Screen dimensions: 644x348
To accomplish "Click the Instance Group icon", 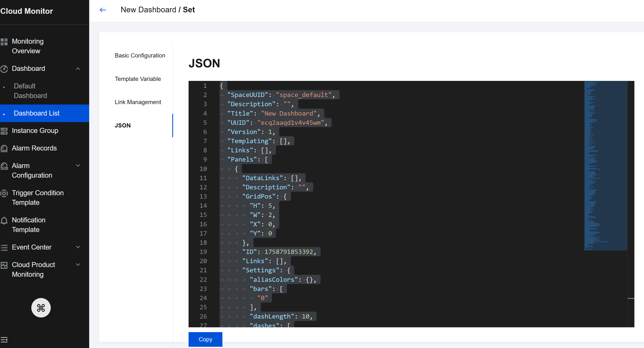I will click(x=4, y=131).
